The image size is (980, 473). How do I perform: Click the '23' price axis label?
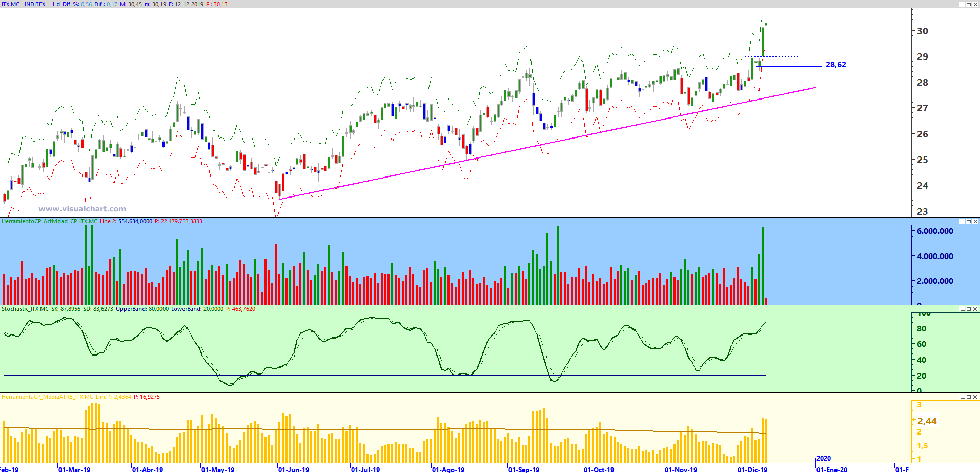[923, 211]
